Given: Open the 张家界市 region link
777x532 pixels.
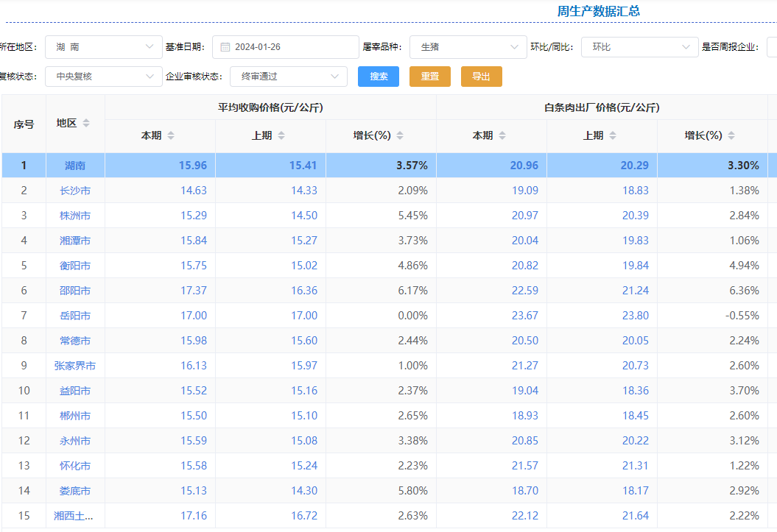Looking at the screenshot, I should pos(75,366).
